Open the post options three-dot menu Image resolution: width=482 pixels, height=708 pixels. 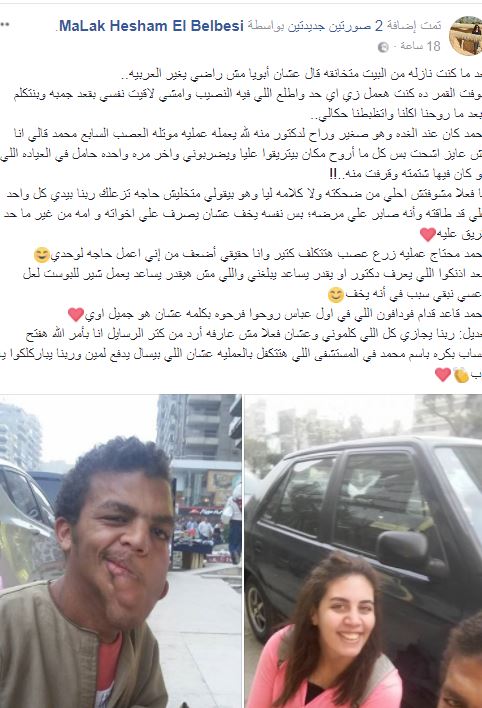5,24
